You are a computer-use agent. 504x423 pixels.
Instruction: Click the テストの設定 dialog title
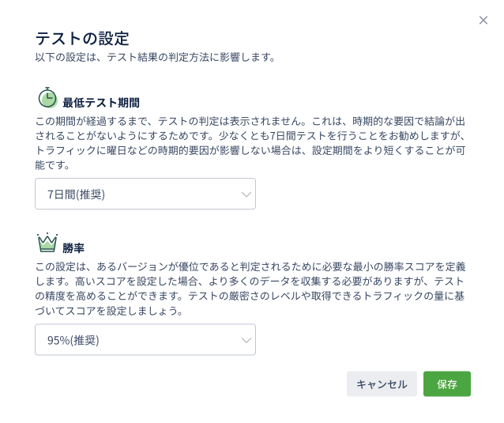pos(82,38)
